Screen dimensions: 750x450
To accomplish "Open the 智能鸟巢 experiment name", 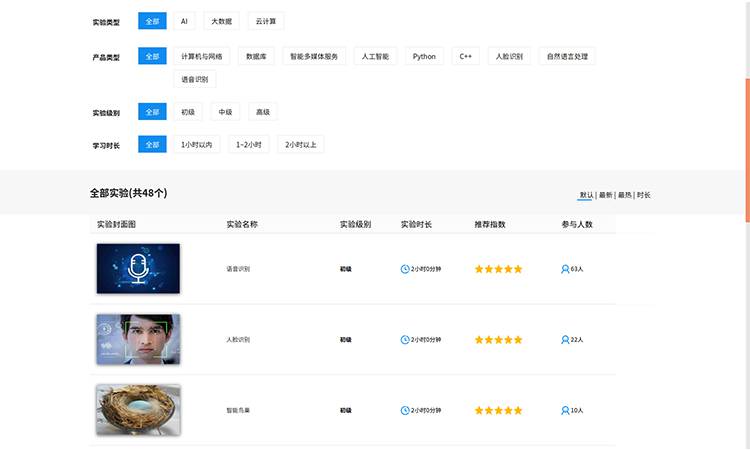I will coord(238,411).
